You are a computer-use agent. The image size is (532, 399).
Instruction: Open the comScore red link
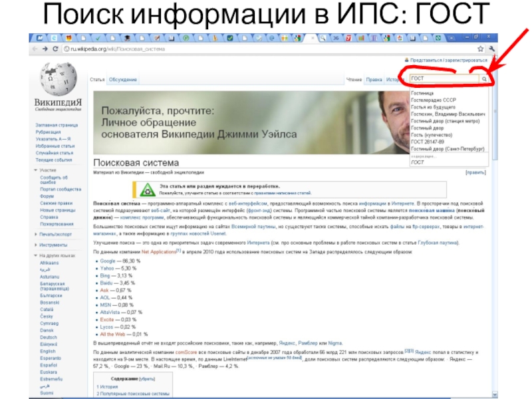pos(186,352)
